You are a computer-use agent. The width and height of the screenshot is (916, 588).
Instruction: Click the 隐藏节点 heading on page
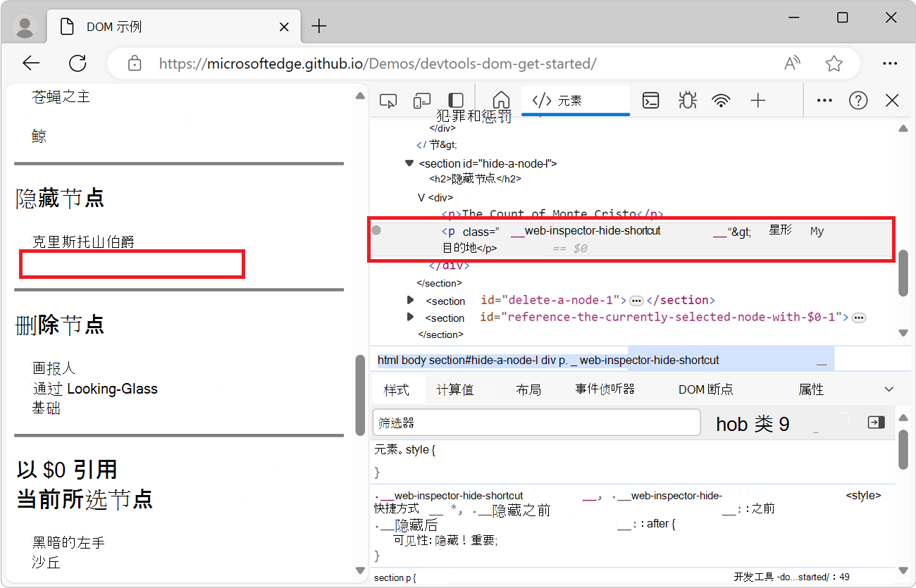(x=60, y=199)
